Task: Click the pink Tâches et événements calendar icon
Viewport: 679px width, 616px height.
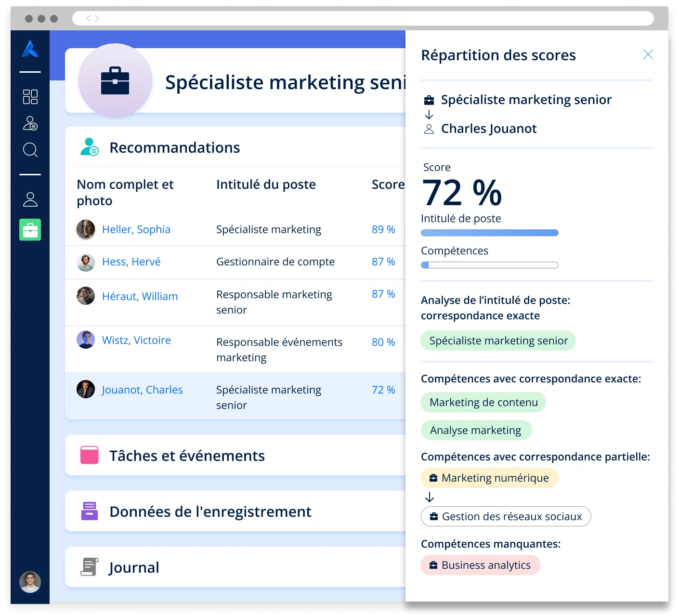Action: 90,455
